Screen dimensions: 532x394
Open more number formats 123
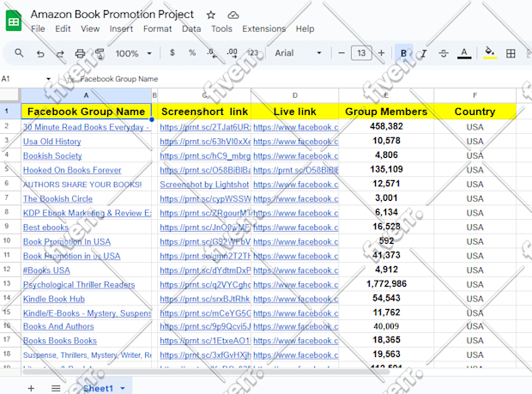pyautogui.click(x=252, y=53)
